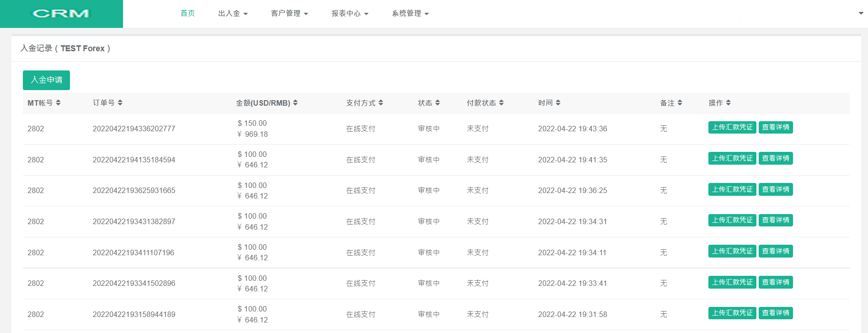This screenshot has height=333, width=868.
Task: Sort by 金额(USD/RMB) column arrows
Action: [295, 103]
